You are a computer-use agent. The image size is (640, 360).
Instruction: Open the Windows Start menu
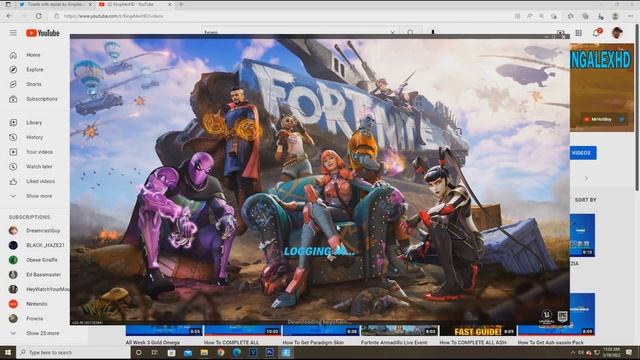[x=8, y=352]
